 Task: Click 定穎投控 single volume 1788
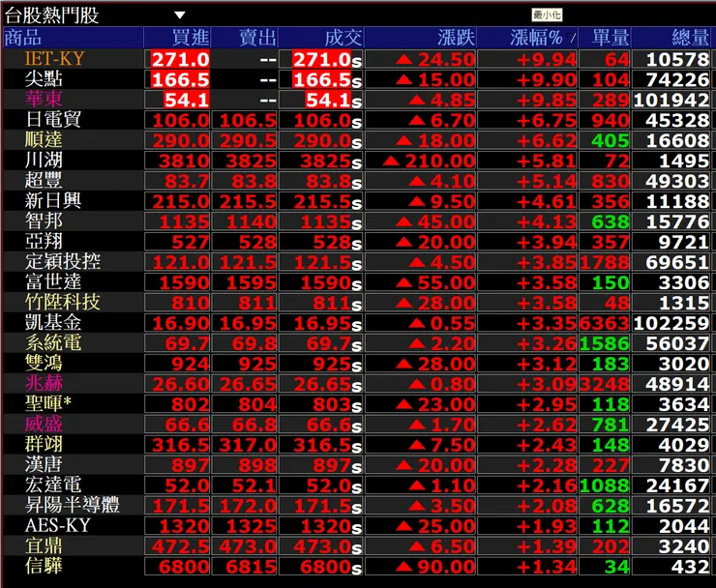click(x=605, y=262)
